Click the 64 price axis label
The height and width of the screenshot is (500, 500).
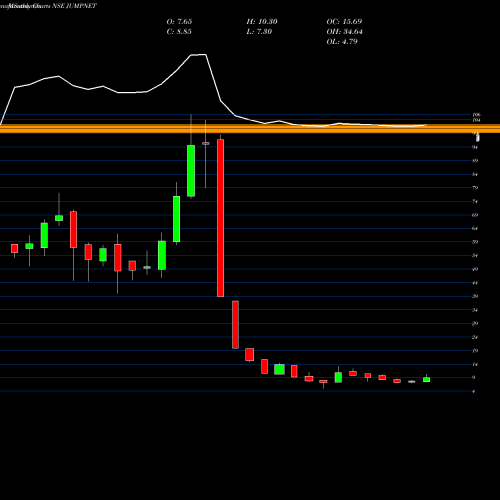coord(475,228)
